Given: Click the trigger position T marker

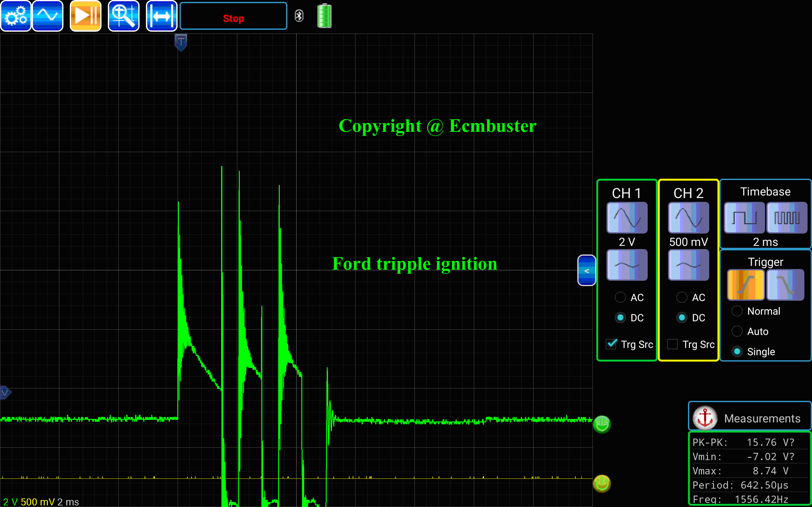Looking at the screenshot, I should pos(181,42).
